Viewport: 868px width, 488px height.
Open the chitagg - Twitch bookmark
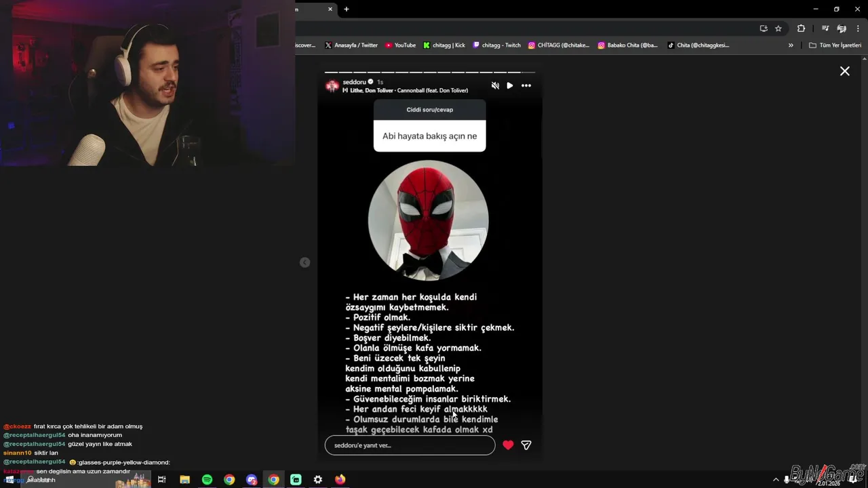coord(496,45)
